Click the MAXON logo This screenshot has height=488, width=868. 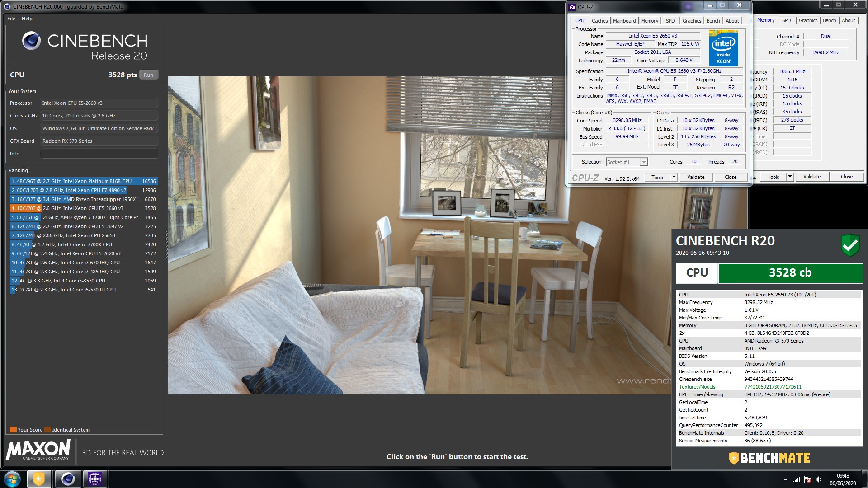pos(38,450)
